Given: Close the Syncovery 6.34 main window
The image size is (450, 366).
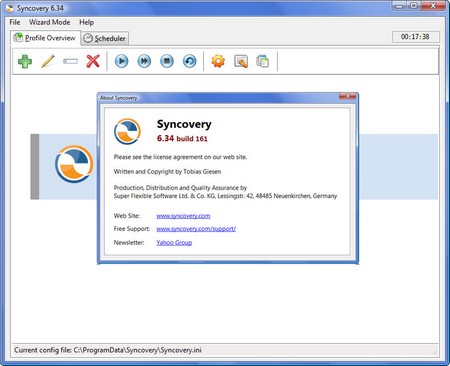Looking at the screenshot, I should tap(433, 6).
